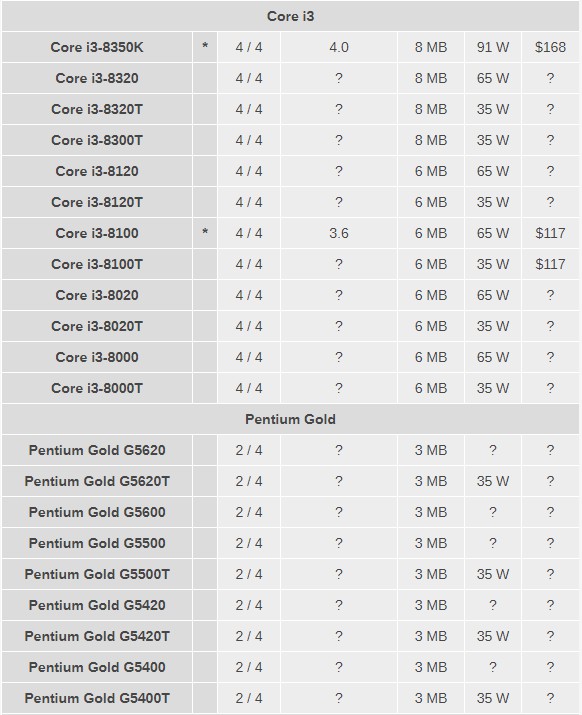Click the asterisk beside Core i3-8100
Image resolution: width=582 pixels, height=715 pixels.
point(205,233)
